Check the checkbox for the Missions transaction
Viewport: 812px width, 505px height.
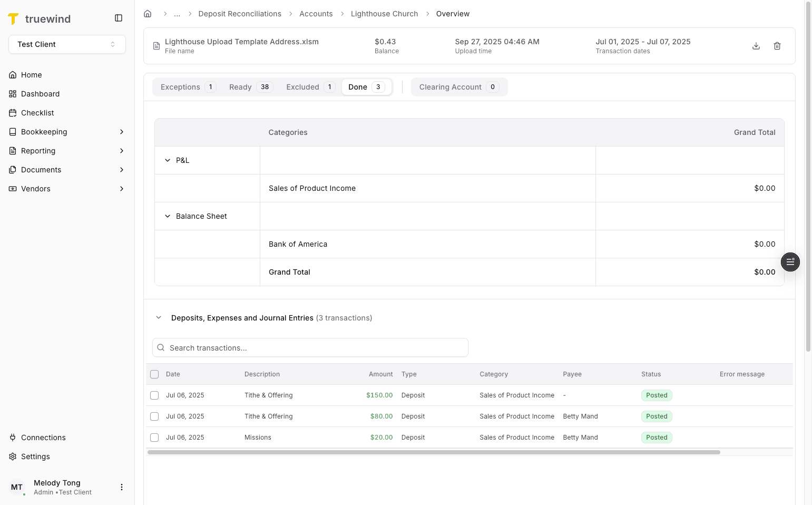tap(154, 437)
